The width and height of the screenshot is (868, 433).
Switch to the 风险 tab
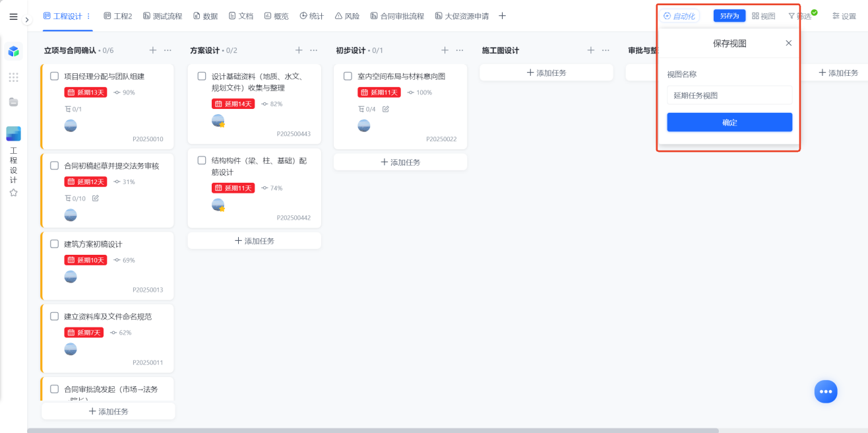click(347, 16)
